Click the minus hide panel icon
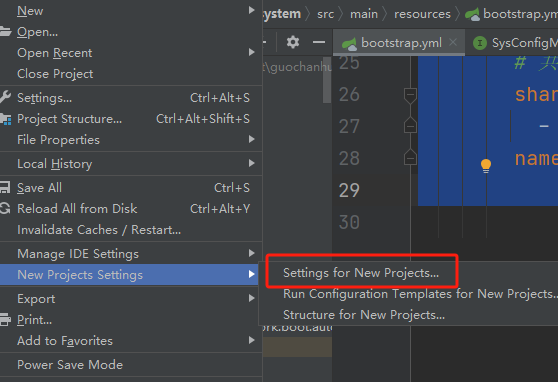This screenshot has height=382, width=558. tap(319, 42)
